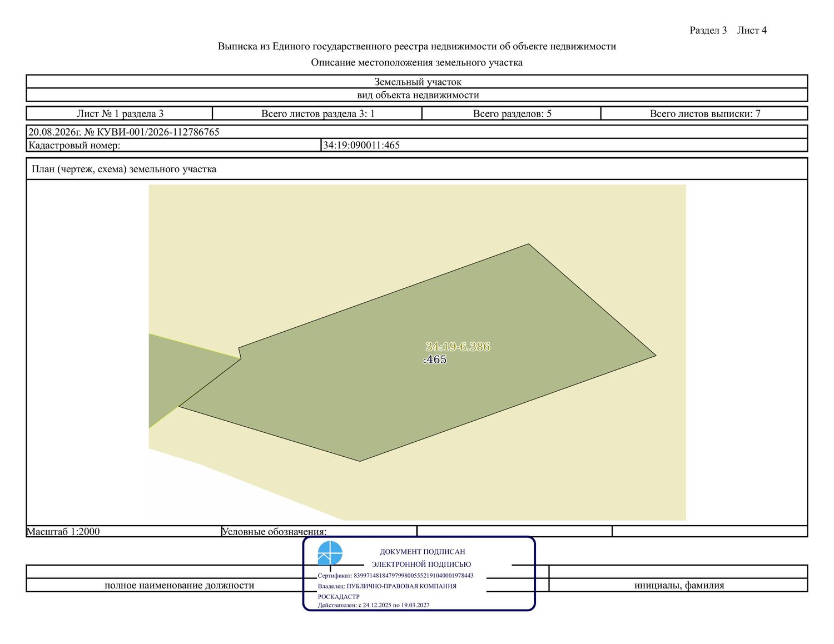Click map label '34:19-6.386'
The width and height of the screenshot is (834, 644).
click(458, 347)
